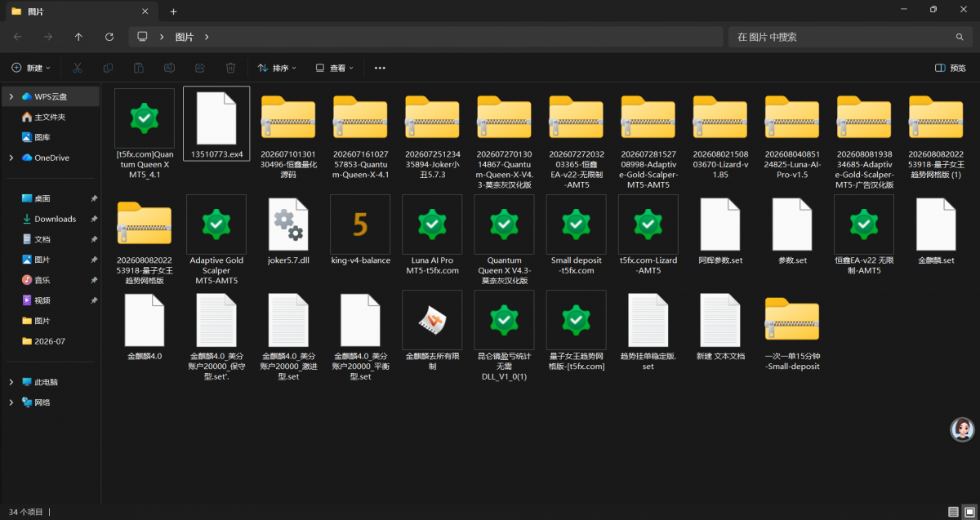Viewport: 980px width, 520px height.
Task: Go up one folder level
Action: (x=78, y=37)
